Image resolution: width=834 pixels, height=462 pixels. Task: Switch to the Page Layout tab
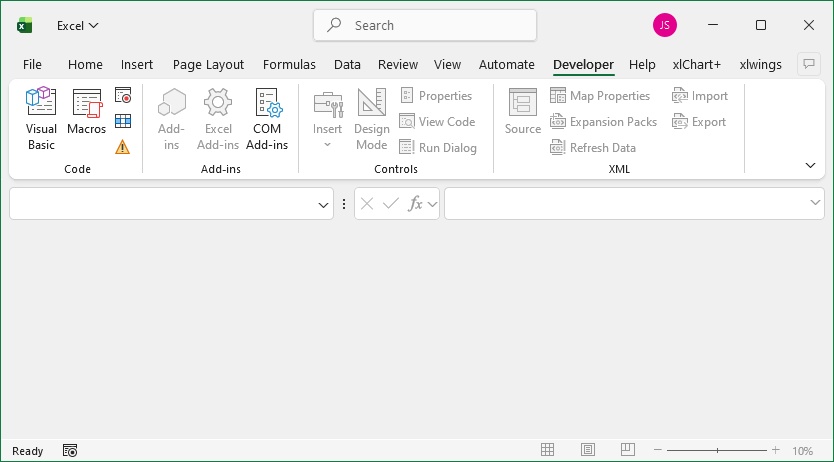208,64
